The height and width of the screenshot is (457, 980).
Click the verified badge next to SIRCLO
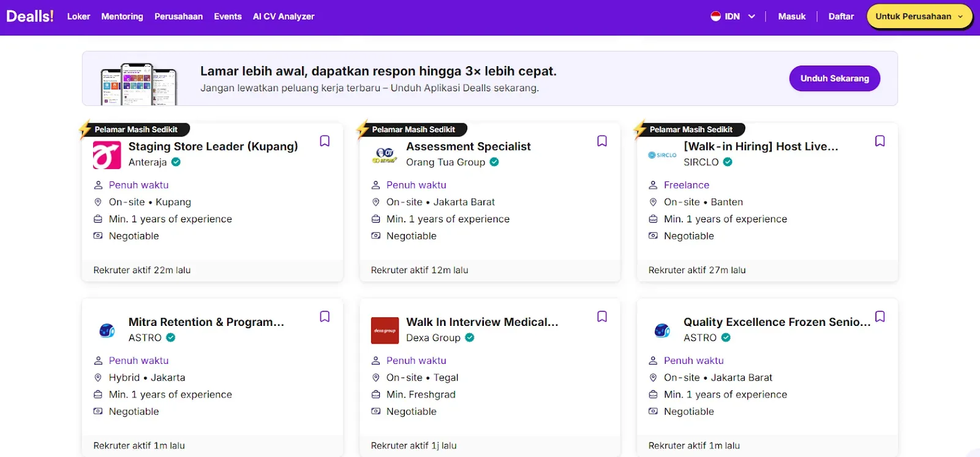coord(728,162)
